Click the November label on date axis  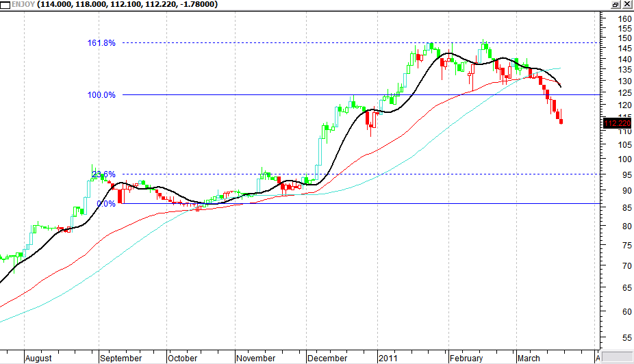coord(255,359)
